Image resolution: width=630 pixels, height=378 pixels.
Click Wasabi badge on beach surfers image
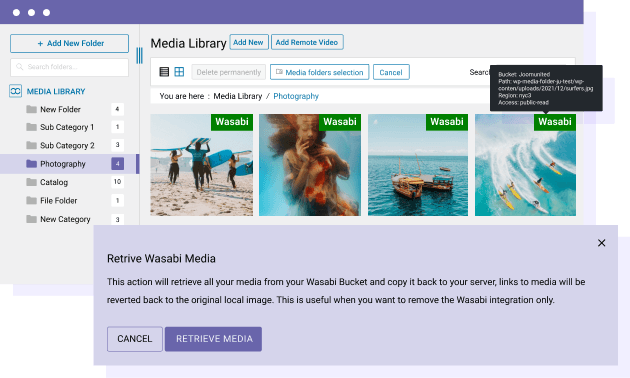tap(232, 122)
